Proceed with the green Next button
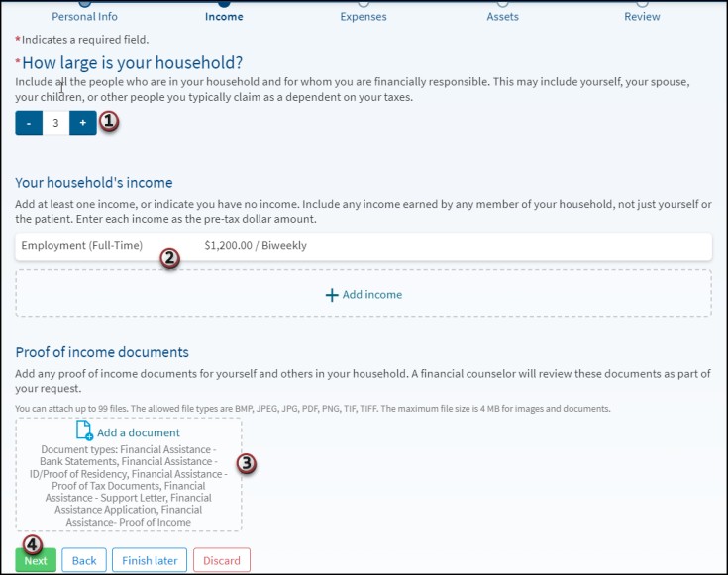The width and height of the screenshot is (728, 575). [x=36, y=560]
